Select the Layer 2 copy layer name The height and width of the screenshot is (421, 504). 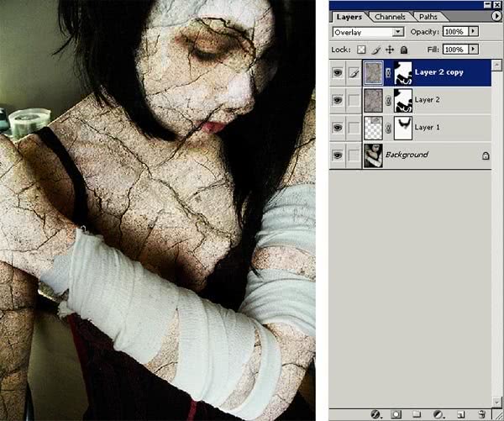click(439, 72)
